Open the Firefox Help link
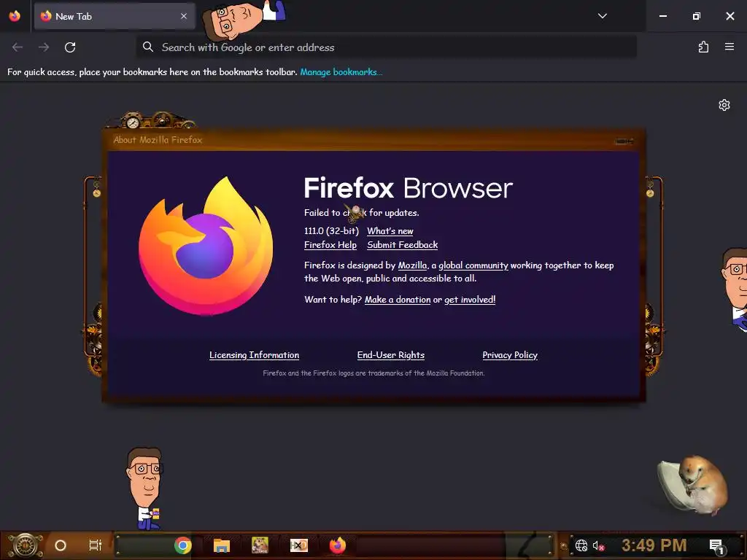This screenshot has height=560, width=747. [330, 245]
